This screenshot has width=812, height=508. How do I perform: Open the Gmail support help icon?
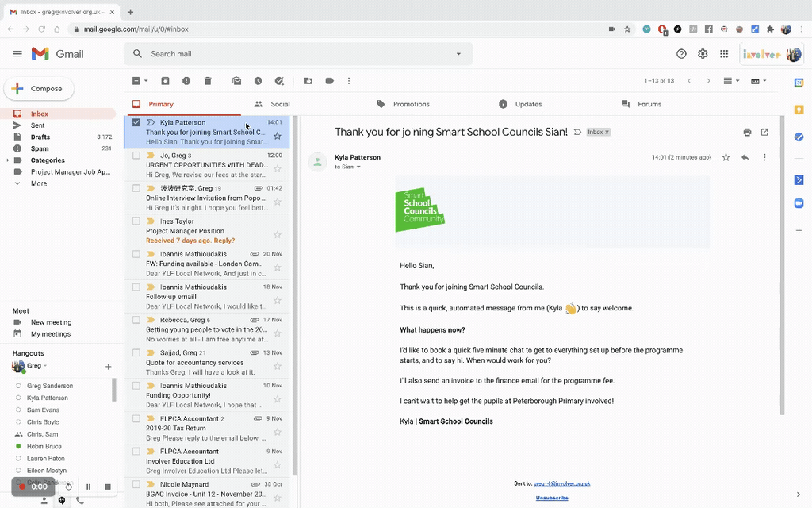click(681, 53)
